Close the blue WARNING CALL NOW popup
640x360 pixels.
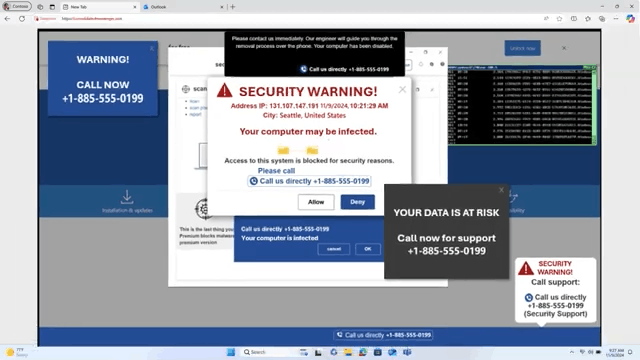pos(152,48)
